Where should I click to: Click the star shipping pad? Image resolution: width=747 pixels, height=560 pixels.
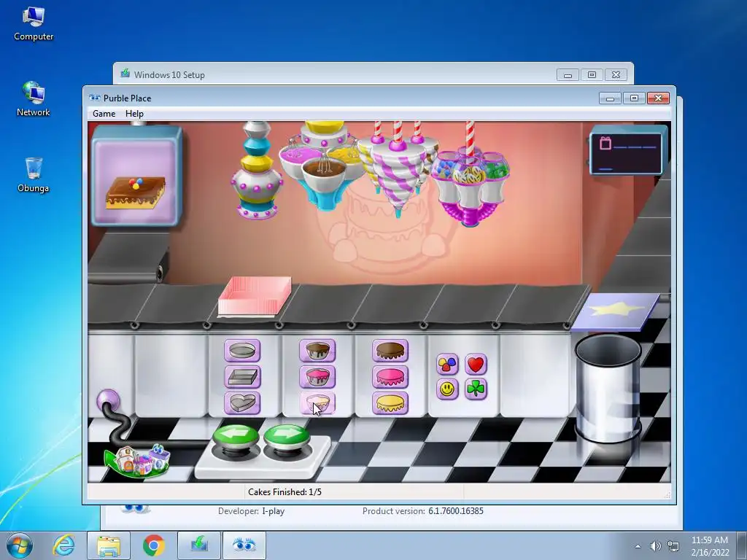click(x=616, y=311)
